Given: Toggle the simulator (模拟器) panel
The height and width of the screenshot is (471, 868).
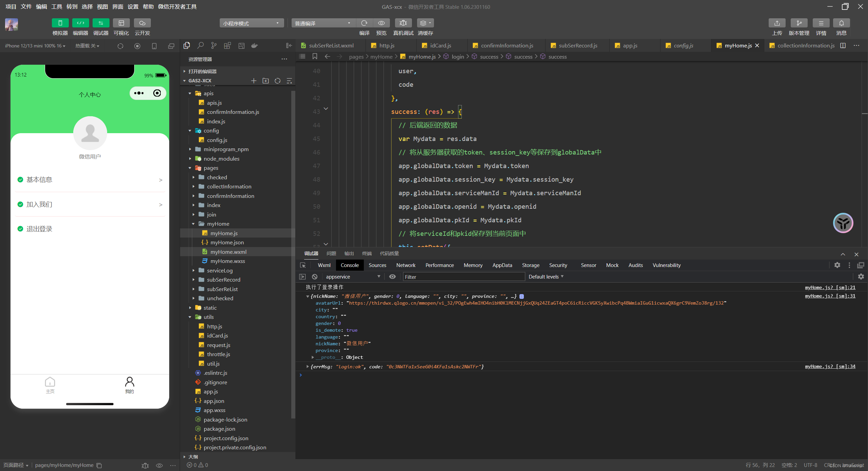Looking at the screenshot, I should [x=60, y=23].
